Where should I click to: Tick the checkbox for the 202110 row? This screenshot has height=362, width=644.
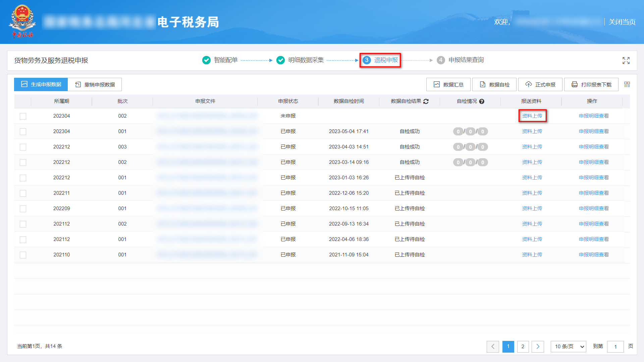[x=23, y=255]
